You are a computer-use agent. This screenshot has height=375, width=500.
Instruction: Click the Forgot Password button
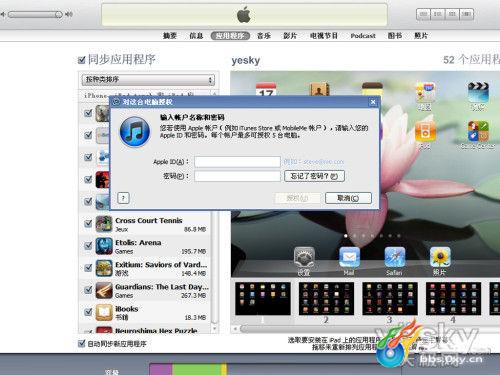click(314, 176)
